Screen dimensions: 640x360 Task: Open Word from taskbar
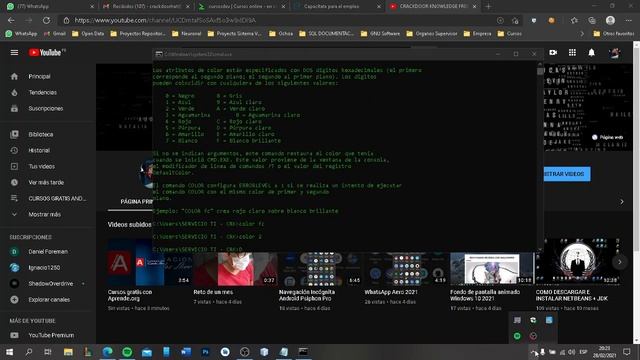click(x=186, y=352)
